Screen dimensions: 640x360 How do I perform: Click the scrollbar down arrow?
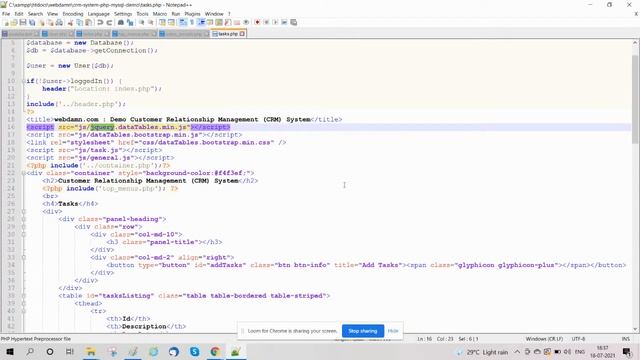click(x=635, y=329)
